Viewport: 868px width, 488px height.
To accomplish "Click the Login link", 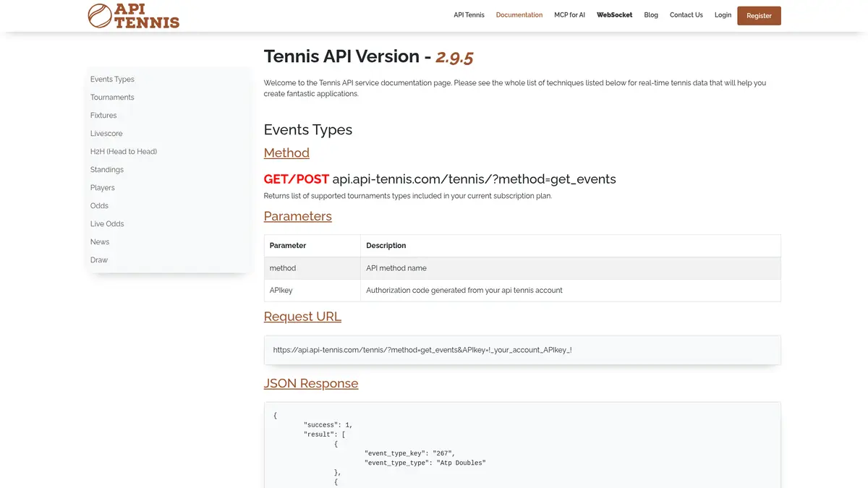I will click(723, 15).
